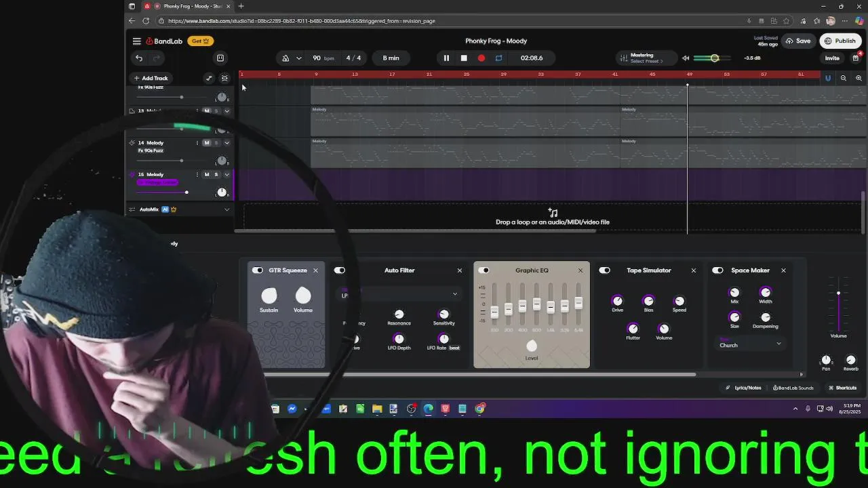Expand track 14 Melody chevron
Viewport: 868px width, 488px height.
226,143
